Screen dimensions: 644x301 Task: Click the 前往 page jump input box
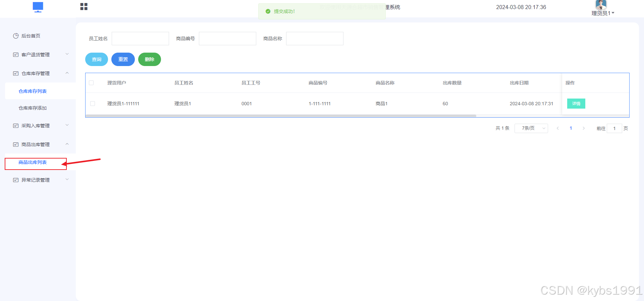[x=614, y=128]
